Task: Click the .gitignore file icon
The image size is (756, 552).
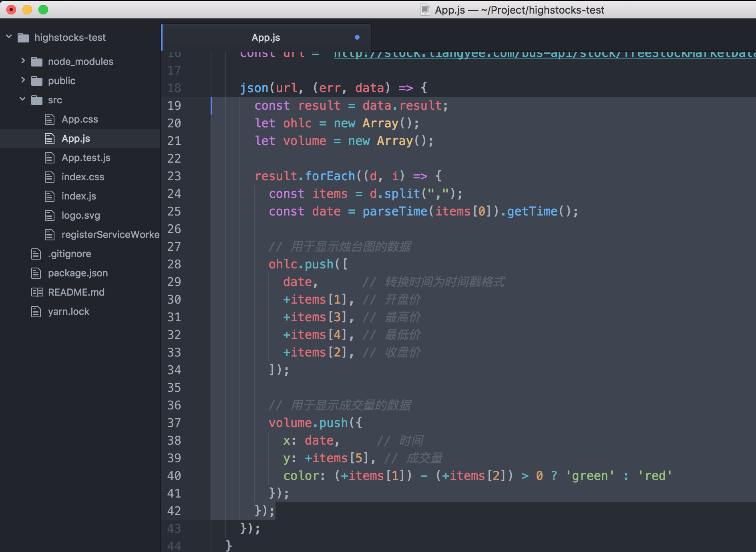Action: click(36, 254)
